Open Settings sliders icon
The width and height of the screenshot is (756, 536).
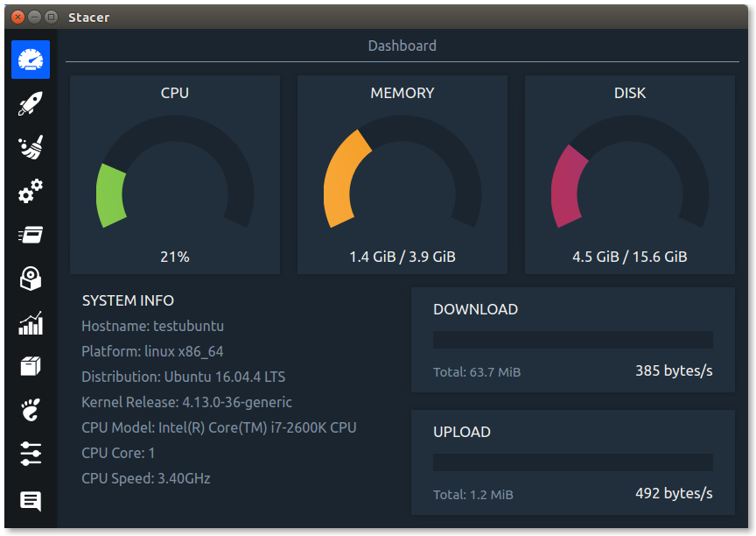(x=31, y=454)
